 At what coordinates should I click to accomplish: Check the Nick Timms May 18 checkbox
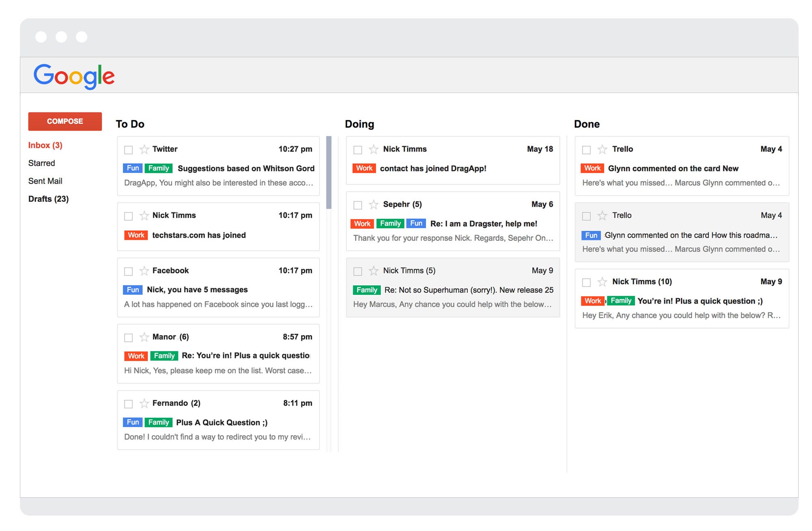[358, 149]
